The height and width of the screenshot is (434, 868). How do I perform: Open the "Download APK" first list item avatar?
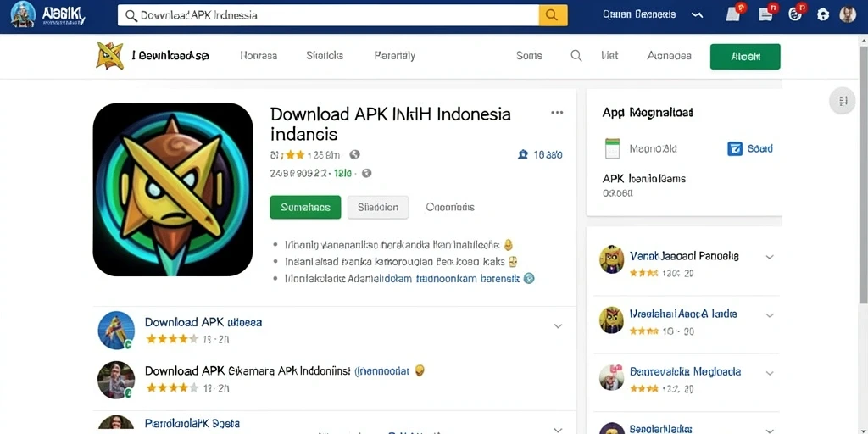click(116, 330)
